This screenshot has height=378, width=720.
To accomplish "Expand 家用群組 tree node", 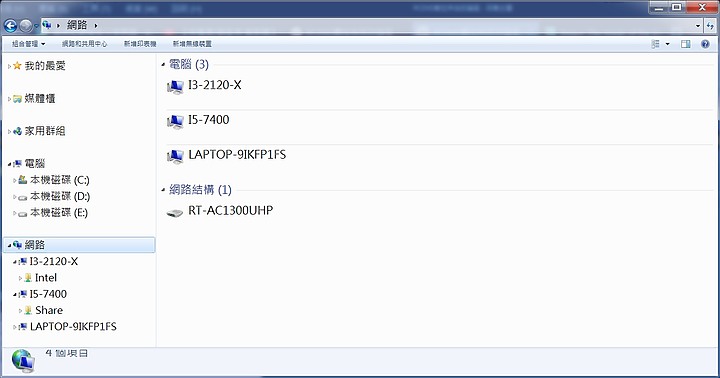I will coord(9,131).
